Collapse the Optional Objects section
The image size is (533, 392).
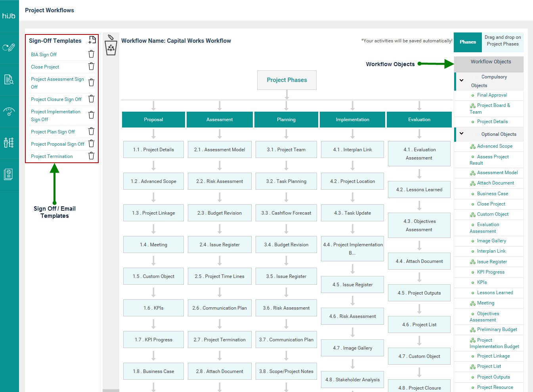click(461, 134)
